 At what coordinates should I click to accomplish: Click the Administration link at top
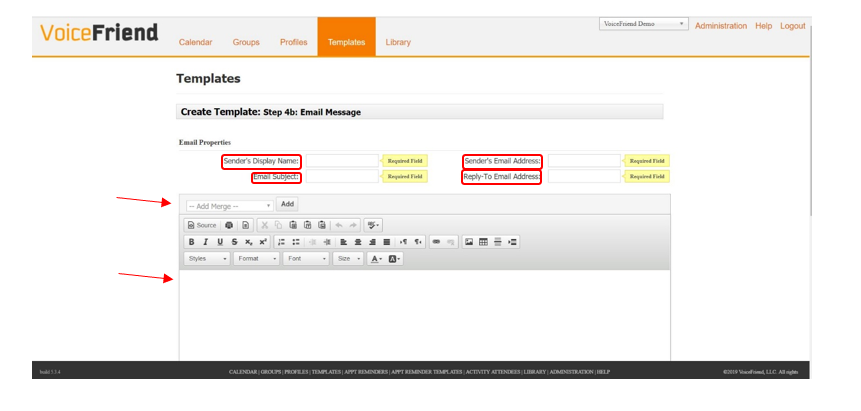click(x=721, y=26)
